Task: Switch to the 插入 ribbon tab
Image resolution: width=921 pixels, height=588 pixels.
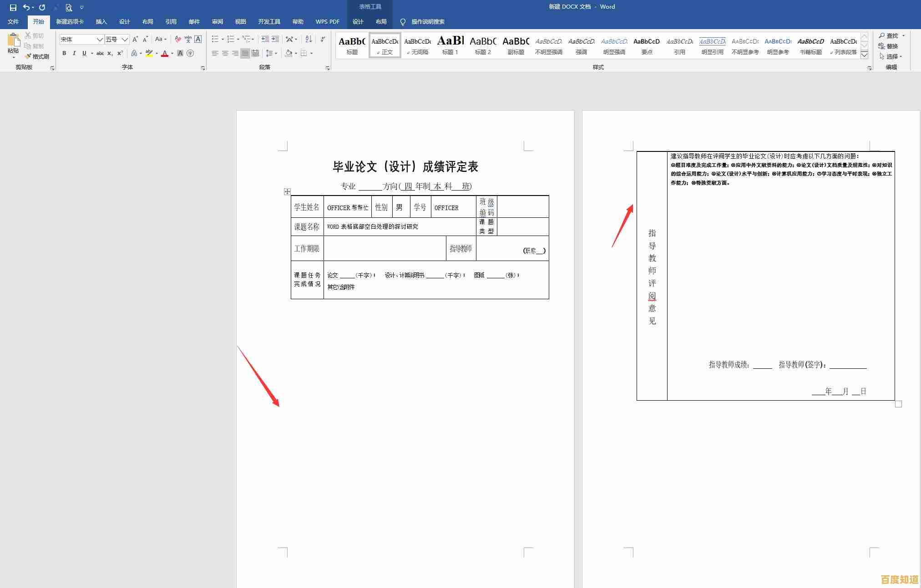Action: coord(101,21)
